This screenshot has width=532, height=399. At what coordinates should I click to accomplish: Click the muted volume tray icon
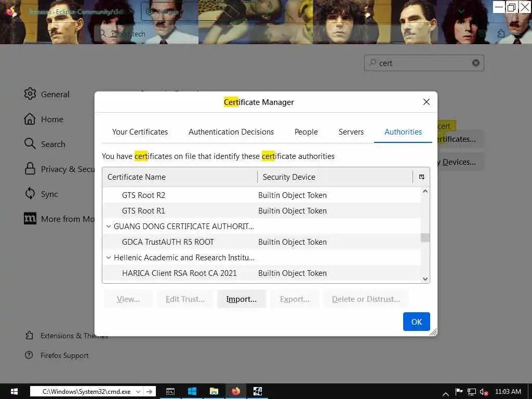coord(484,392)
